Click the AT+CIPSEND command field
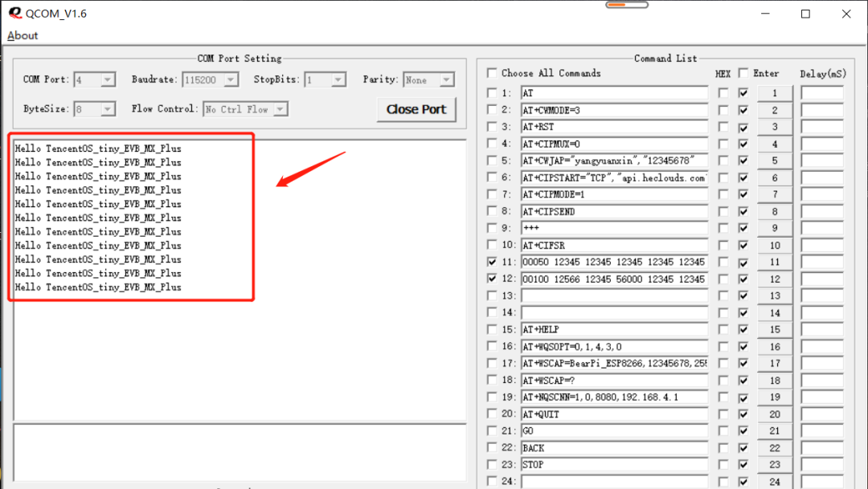This screenshot has height=489, width=868. coord(614,211)
